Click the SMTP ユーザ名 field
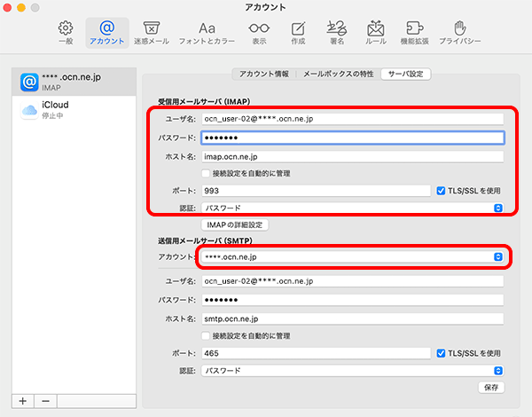Viewport: 532px width, 417px height. point(353,281)
